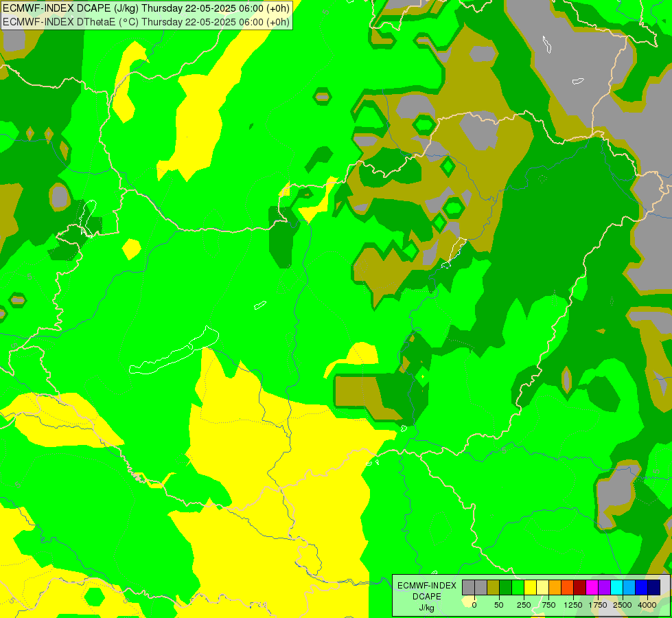Click the DCAPE title line at top
This screenshot has height=618, width=672.
click(146, 8)
